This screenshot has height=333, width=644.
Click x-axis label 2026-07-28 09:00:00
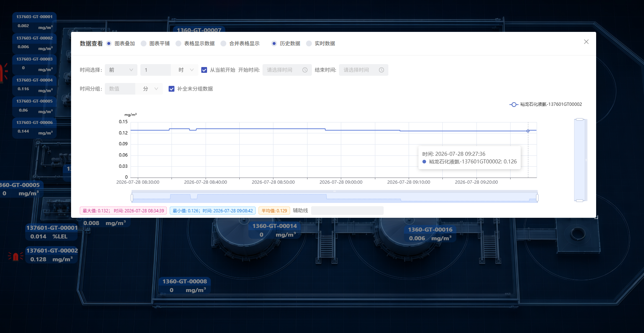pos(341,182)
